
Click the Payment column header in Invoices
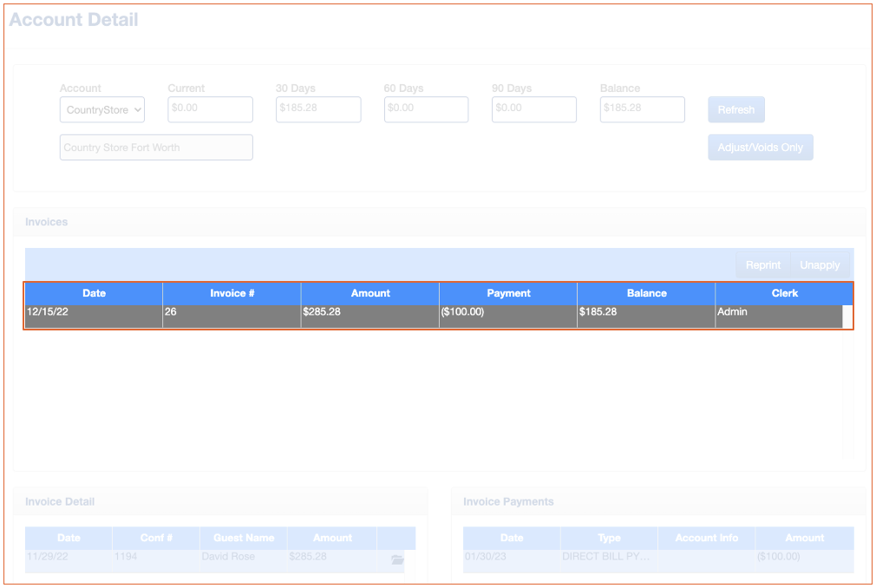point(508,293)
